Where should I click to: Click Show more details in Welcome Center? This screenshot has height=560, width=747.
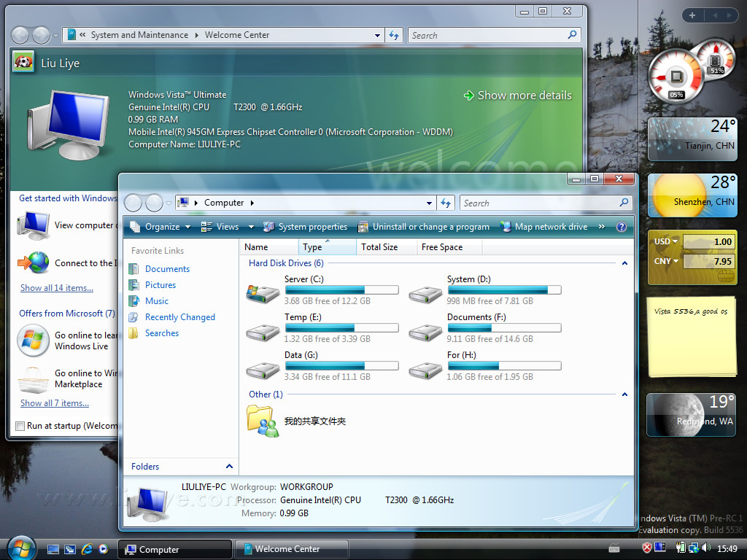click(x=517, y=96)
